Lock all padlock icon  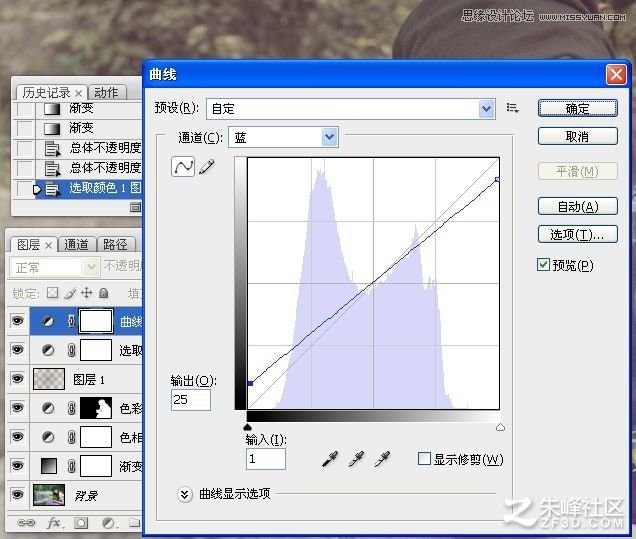[x=104, y=292]
